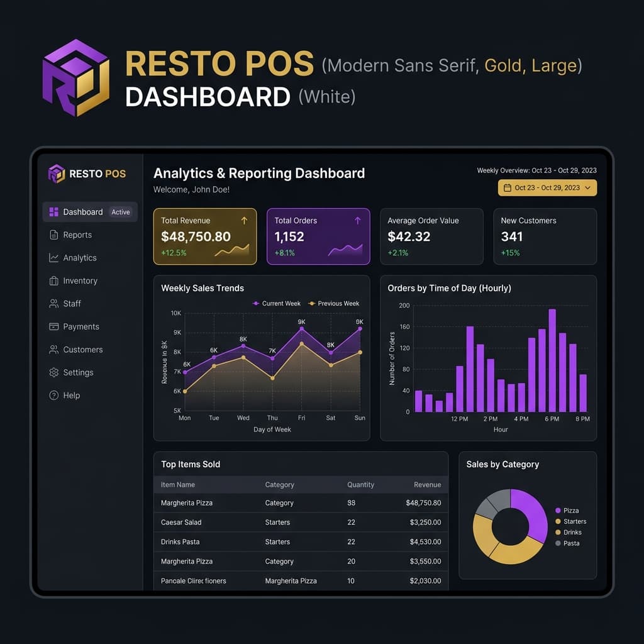This screenshot has height=644, width=644.
Task: Click the Caesar Salad table row
Action: pos(301,523)
